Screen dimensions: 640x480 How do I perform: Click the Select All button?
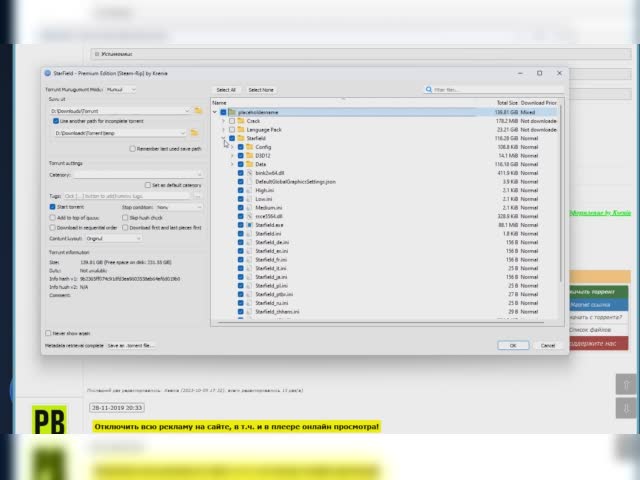[226, 90]
